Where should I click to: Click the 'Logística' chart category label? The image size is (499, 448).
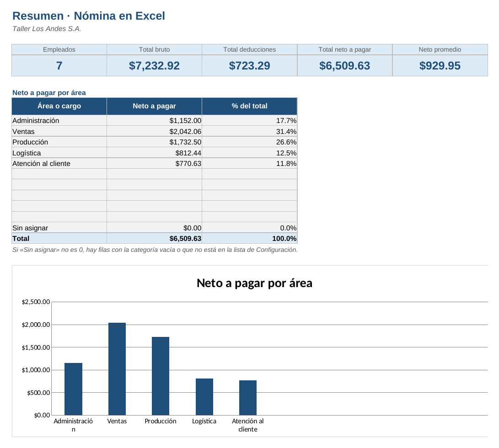coord(204,421)
